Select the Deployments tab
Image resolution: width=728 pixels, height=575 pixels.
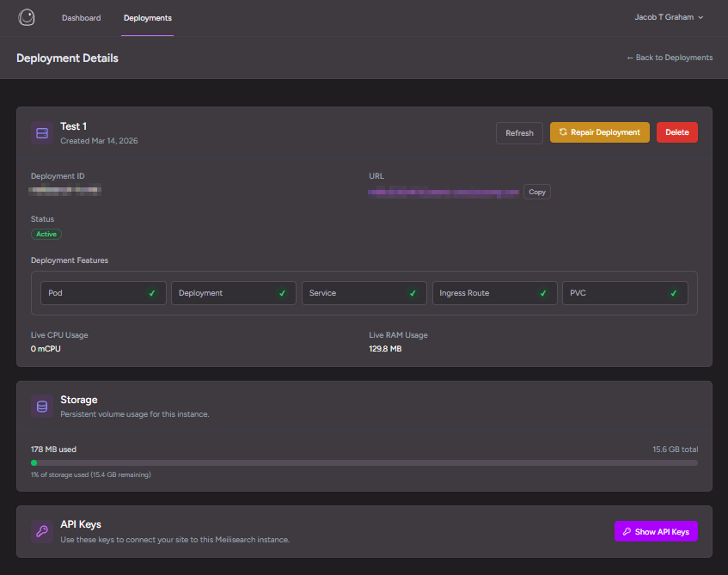(147, 17)
